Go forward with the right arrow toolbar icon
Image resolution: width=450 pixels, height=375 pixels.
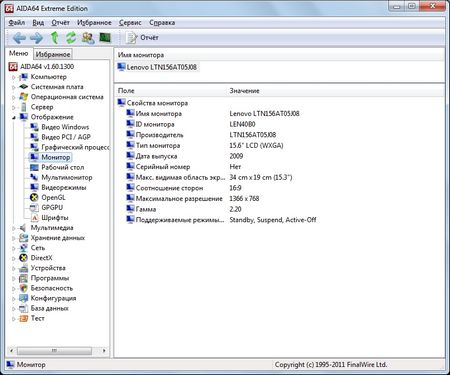pyautogui.click(x=36, y=38)
